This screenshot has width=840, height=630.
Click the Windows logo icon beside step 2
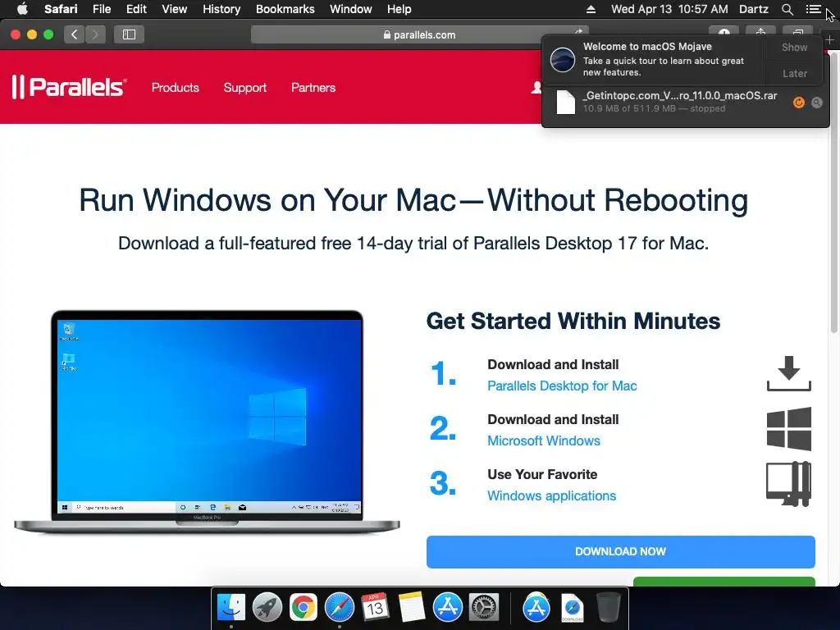click(788, 428)
